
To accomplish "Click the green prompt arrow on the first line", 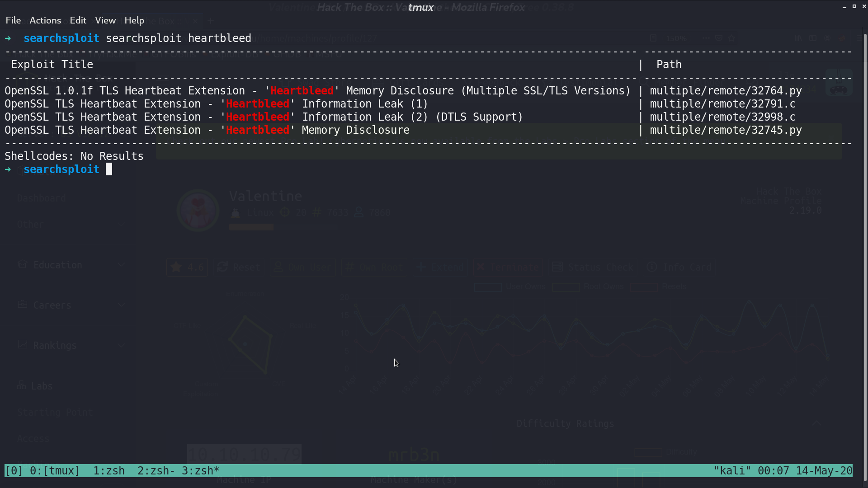I will [8, 38].
